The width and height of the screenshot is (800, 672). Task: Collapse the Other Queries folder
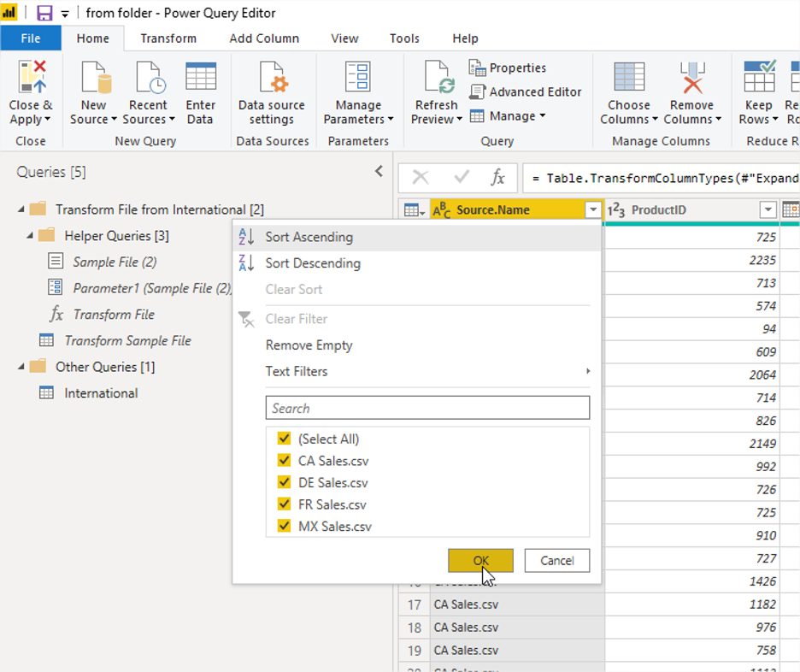click(x=21, y=367)
